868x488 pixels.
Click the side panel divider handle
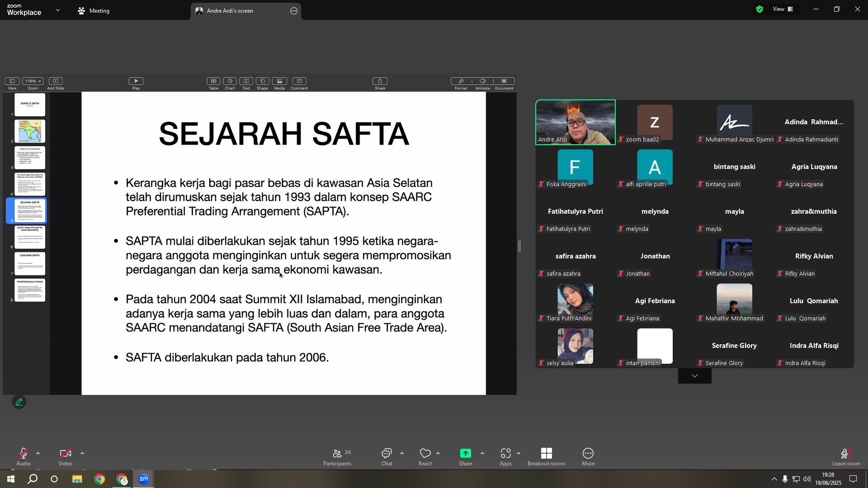(519, 246)
